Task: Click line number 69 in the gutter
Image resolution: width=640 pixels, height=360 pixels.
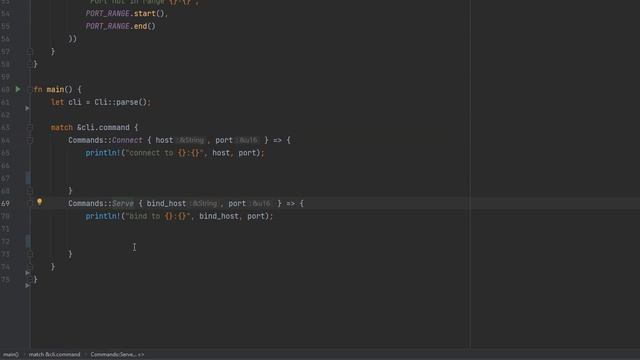Action: coord(5,203)
